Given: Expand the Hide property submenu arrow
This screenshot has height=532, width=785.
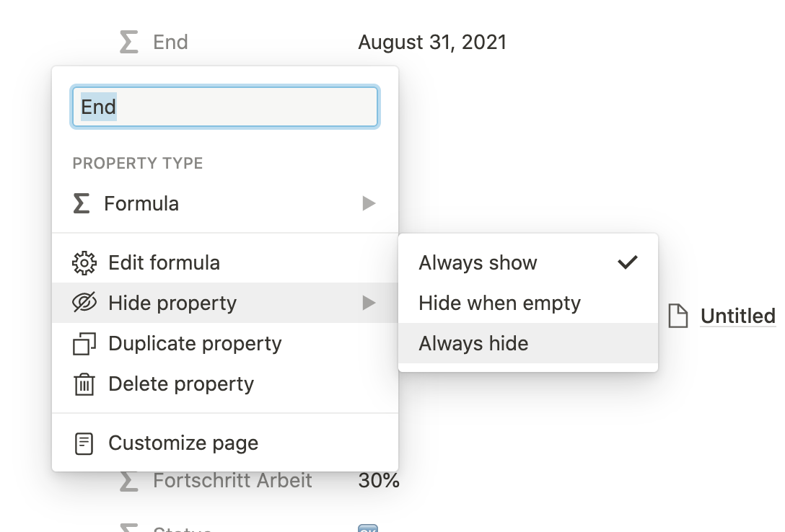Looking at the screenshot, I should 369,303.
